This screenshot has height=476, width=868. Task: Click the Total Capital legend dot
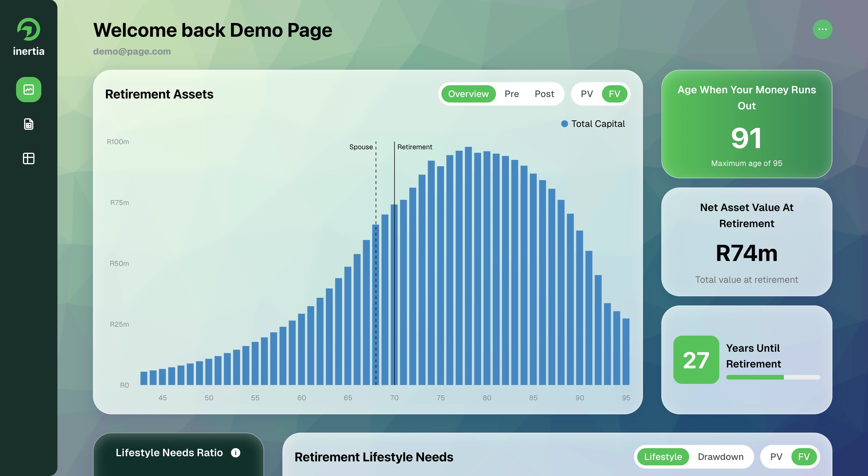(564, 124)
